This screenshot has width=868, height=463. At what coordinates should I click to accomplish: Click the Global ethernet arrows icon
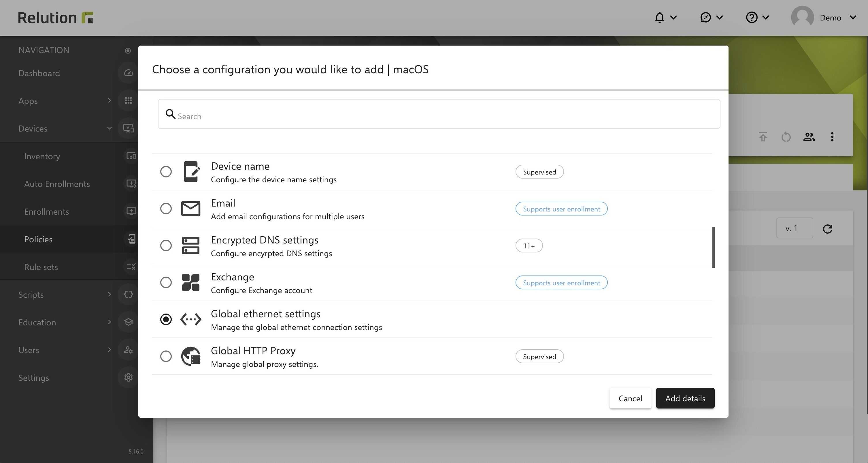191,319
